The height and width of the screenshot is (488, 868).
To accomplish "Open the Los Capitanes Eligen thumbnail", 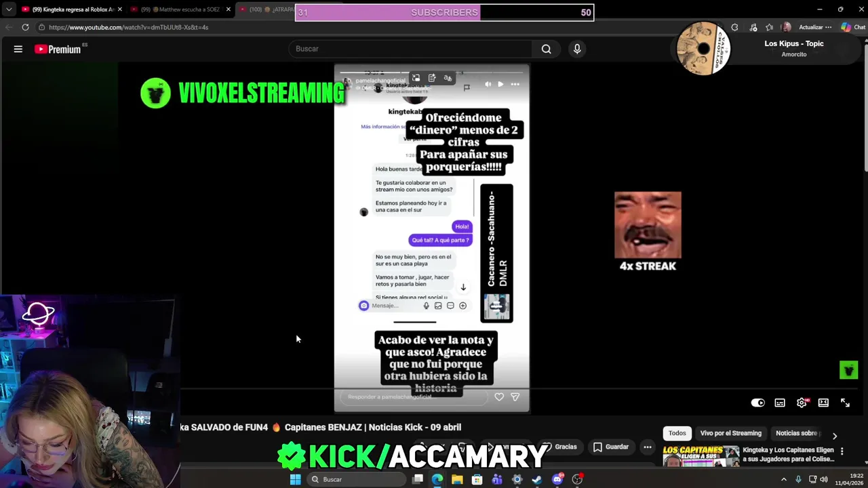I will (701, 456).
